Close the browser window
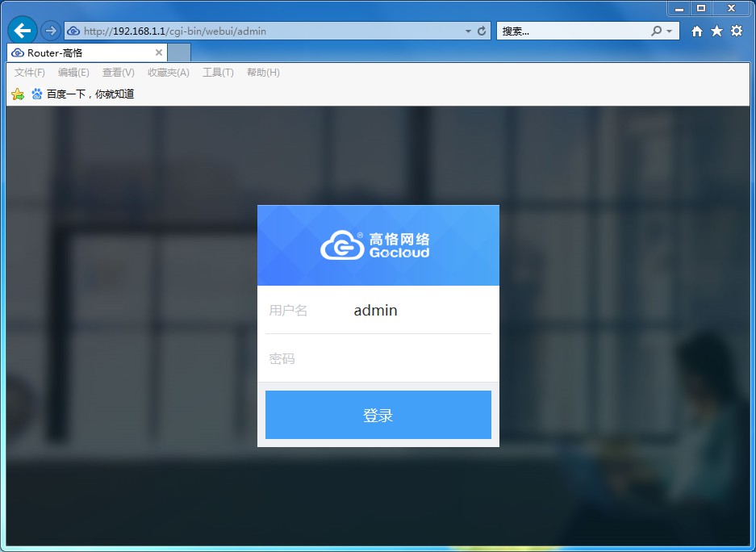Screen dimensions: 756x552 731,8
